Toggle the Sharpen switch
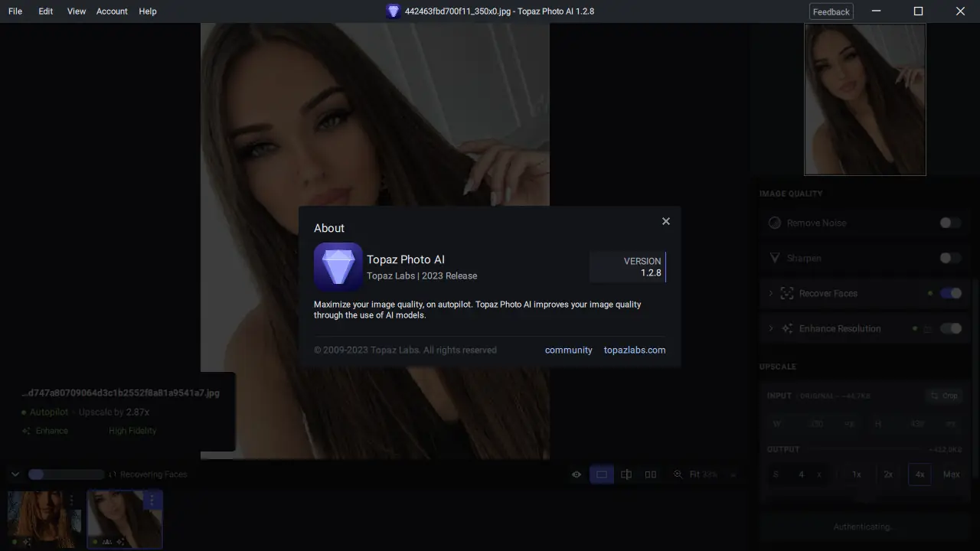The image size is (980, 551). (950, 258)
